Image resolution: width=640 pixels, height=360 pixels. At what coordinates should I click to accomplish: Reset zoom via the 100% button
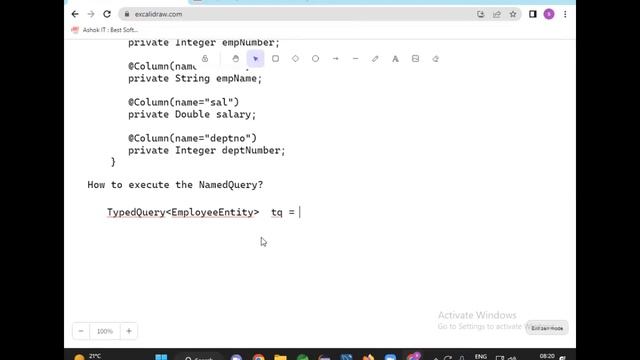(105, 331)
